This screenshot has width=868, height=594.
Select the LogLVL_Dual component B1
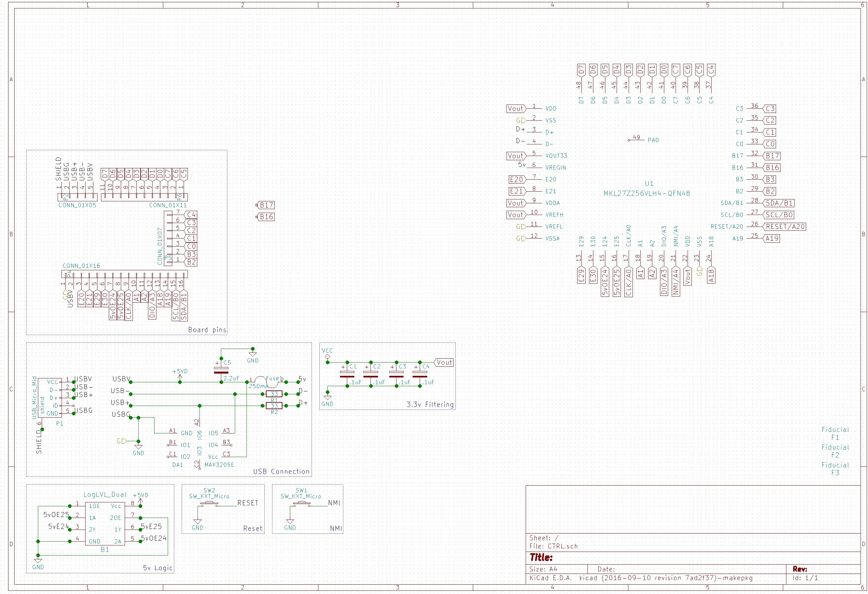coord(105,523)
